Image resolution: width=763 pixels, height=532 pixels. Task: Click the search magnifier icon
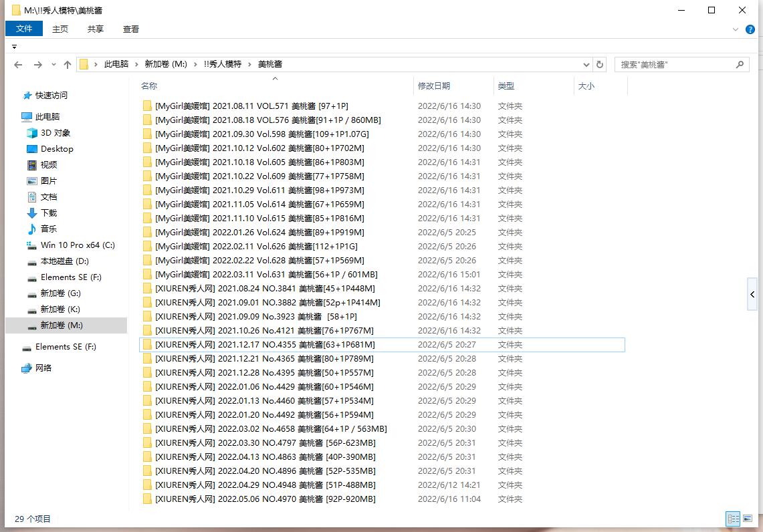point(740,64)
